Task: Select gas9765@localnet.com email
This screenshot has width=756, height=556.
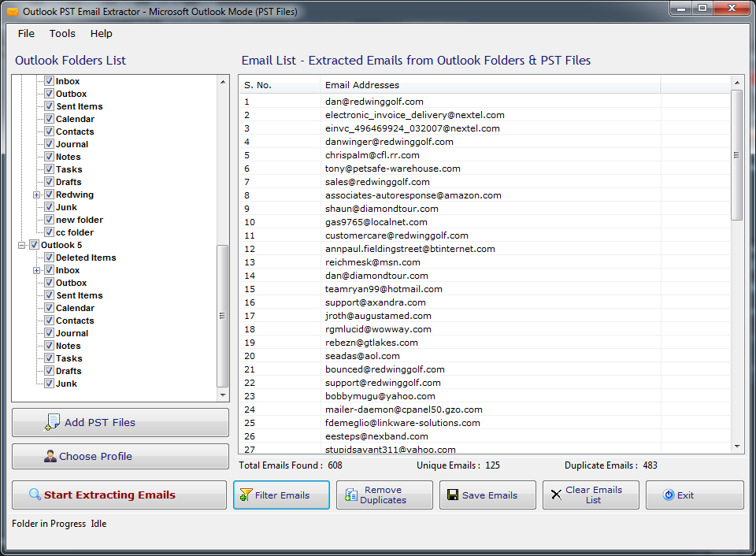Action: click(484, 222)
